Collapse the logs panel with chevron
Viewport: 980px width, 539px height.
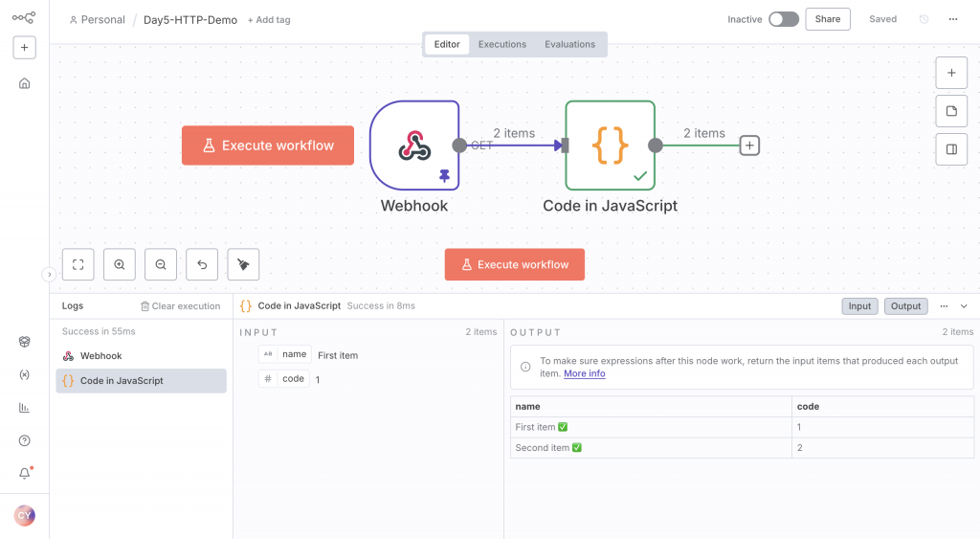964,305
